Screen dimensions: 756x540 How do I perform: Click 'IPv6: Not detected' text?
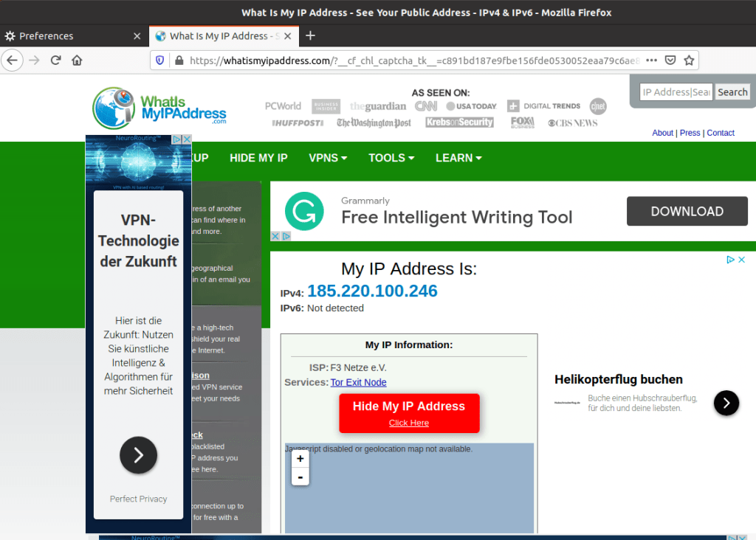322,308
